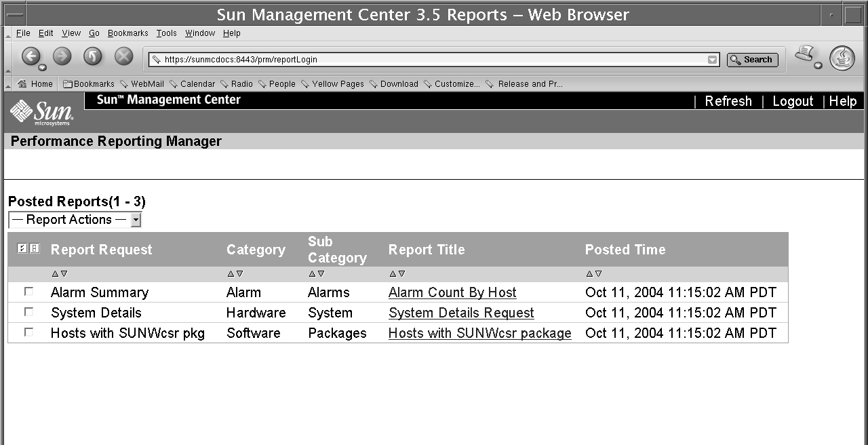The height and width of the screenshot is (445, 868).
Task: Open the Release and Pr... bookmark
Action: pyautogui.click(x=524, y=84)
